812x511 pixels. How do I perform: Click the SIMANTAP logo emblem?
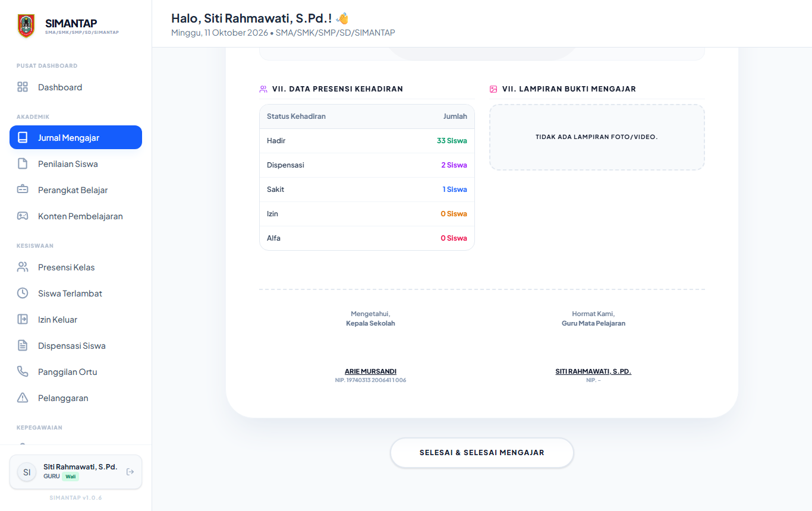pyautogui.click(x=26, y=26)
